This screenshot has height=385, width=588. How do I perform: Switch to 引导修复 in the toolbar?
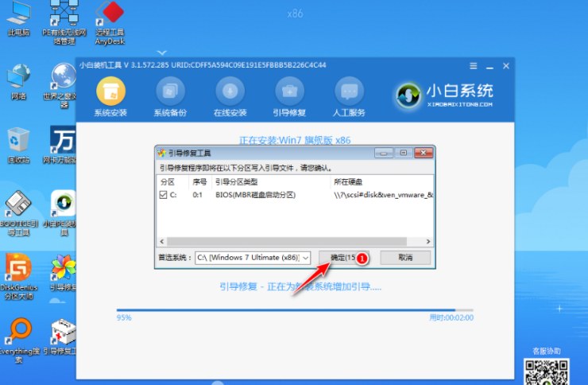pos(289,92)
